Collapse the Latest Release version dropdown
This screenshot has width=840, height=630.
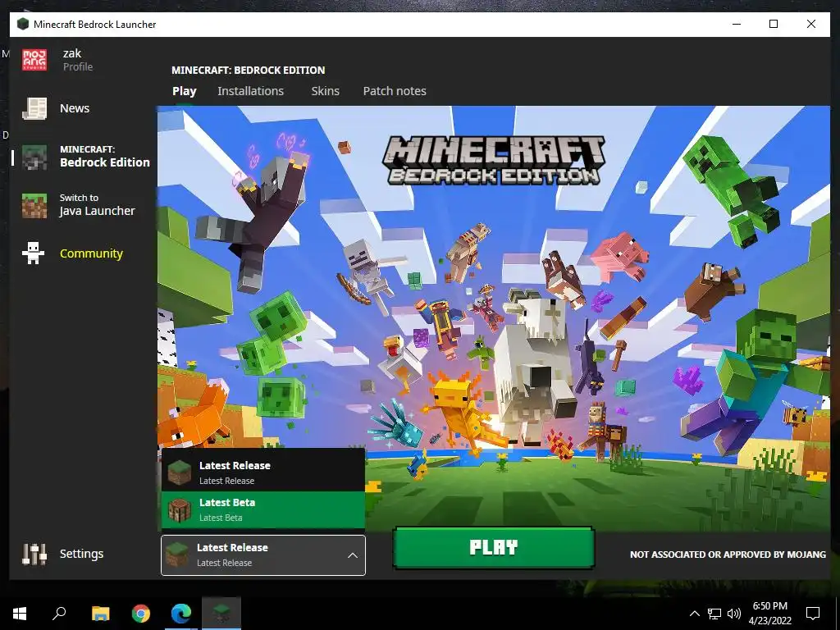click(263, 555)
